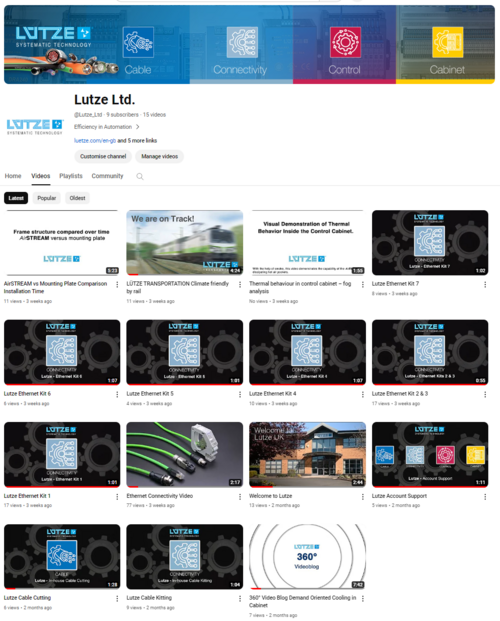The height and width of the screenshot is (621, 500).
Task: Expand the Efficiency in Automation channel description
Action: coord(107,127)
